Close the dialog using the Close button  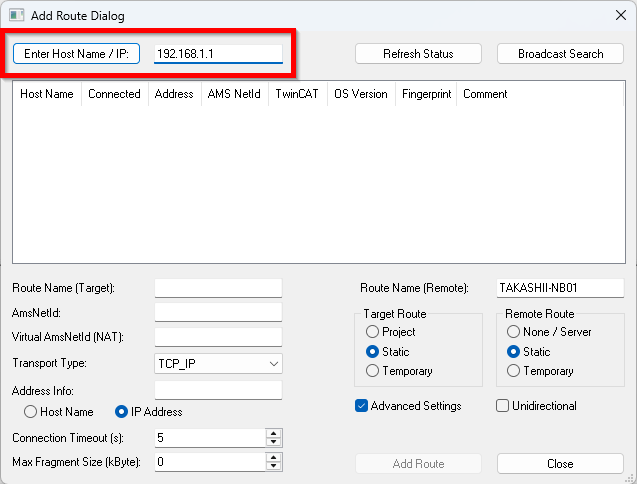click(560, 464)
